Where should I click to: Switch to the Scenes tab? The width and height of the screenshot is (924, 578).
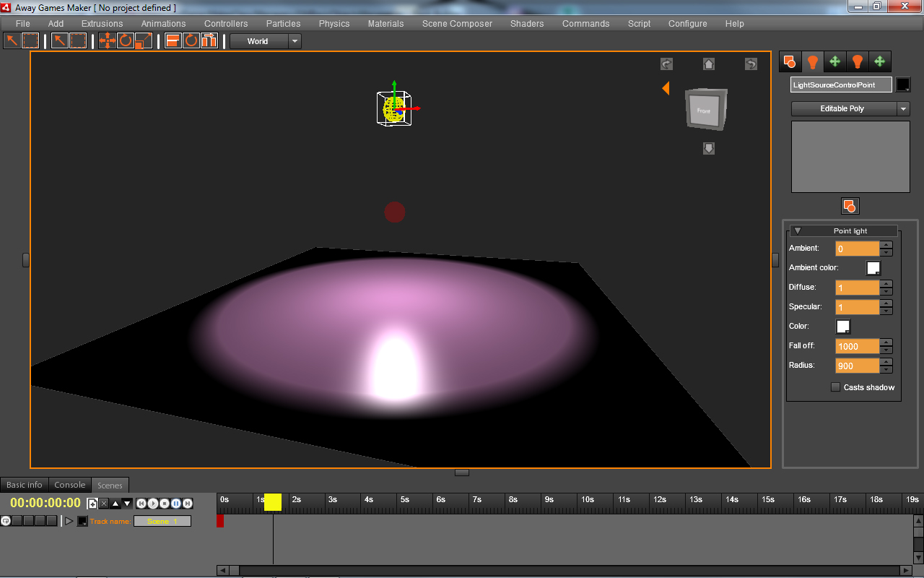tap(110, 486)
